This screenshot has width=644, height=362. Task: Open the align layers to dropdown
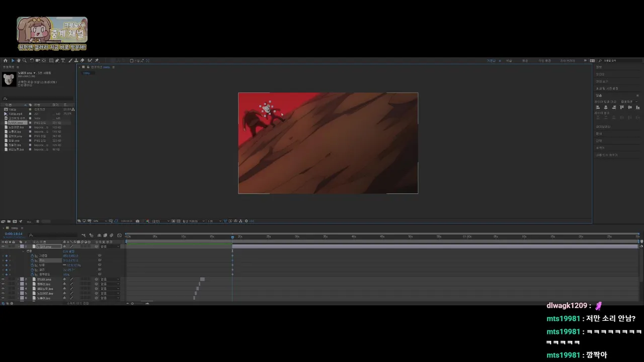point(629,102)
